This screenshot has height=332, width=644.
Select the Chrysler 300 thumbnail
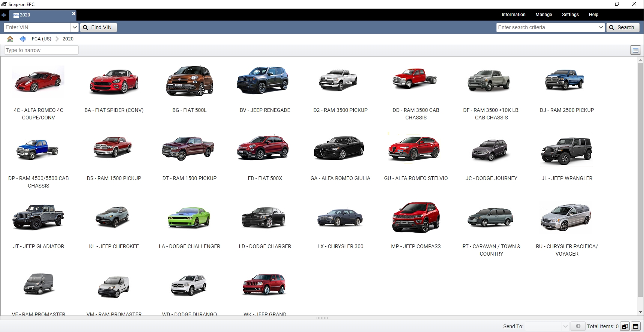(340, 218)
